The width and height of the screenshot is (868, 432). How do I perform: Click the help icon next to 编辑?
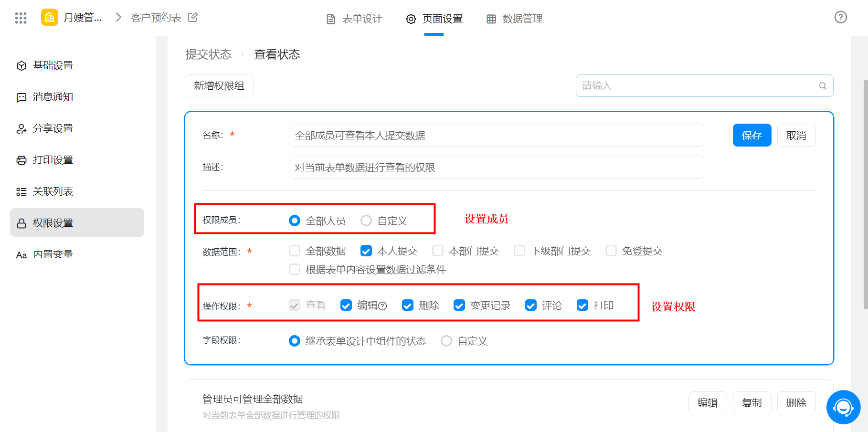382,306
